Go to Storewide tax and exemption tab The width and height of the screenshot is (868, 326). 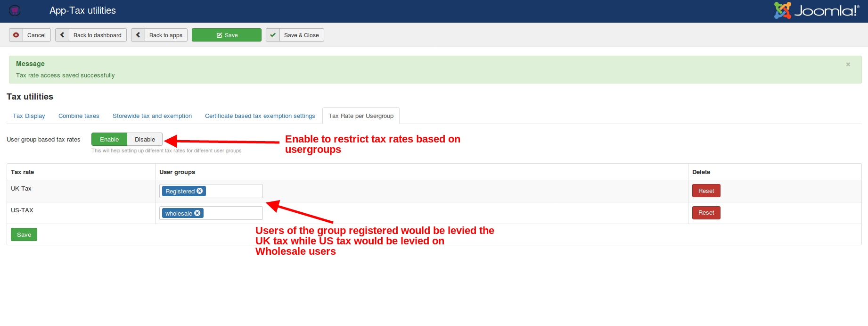[x=152, y=116]
